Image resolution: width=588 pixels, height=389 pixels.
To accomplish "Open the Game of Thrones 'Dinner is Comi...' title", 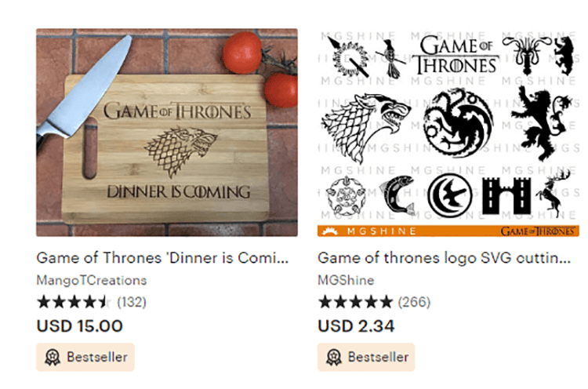I will coord(162,258).
